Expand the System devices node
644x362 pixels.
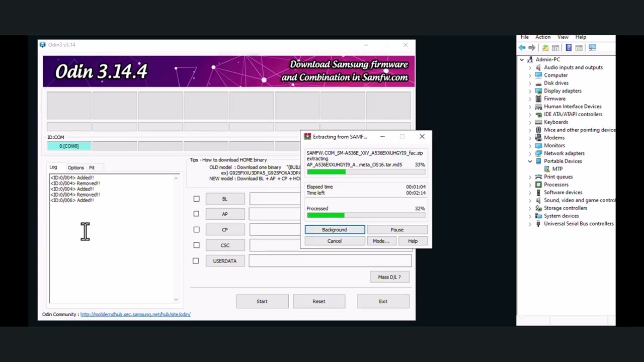[530, 216]
